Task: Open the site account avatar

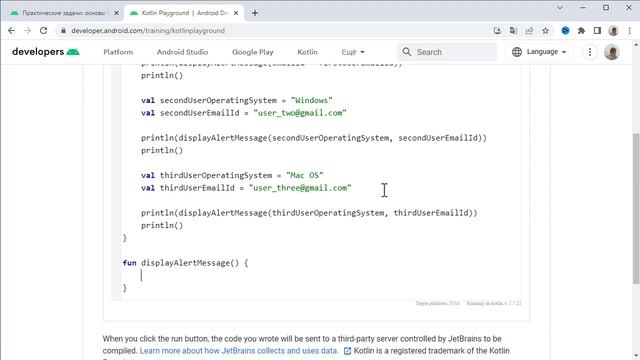Action: click(612, 52)
